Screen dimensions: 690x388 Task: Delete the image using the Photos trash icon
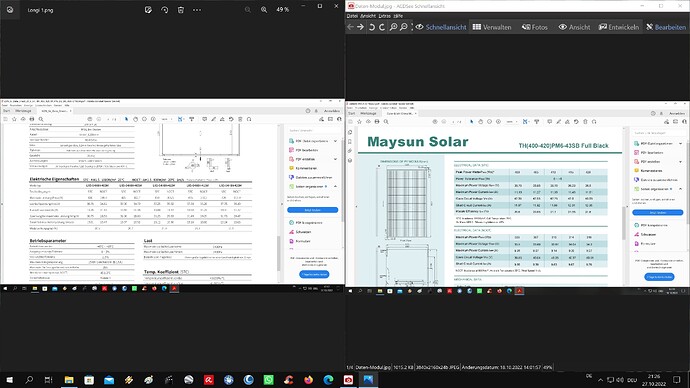[181, 10]
